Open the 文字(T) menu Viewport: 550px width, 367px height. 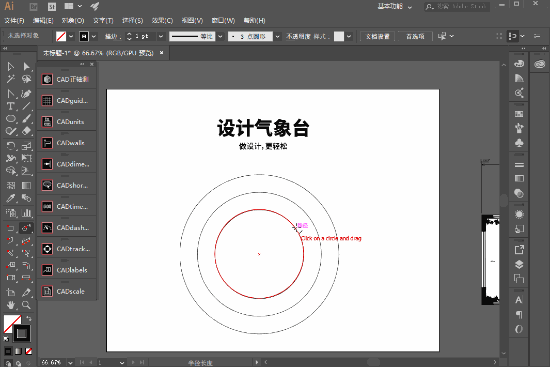103,21
